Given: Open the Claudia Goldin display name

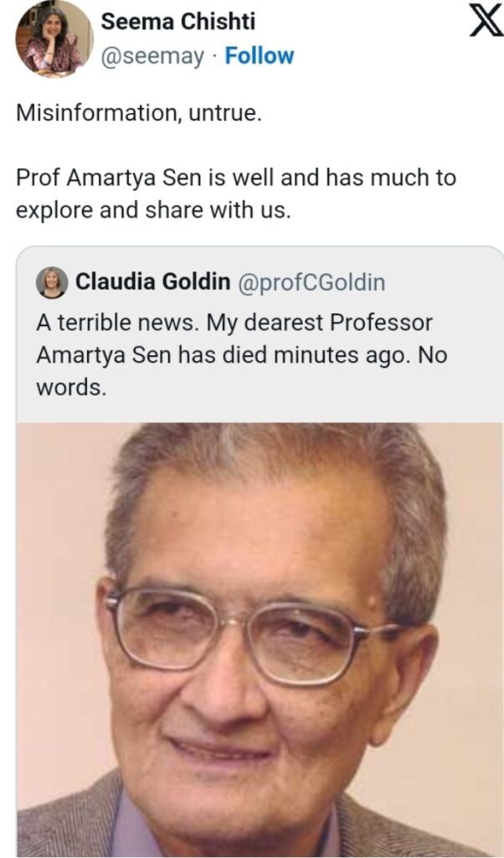Looking at the screenshot, I should point(152,282).
